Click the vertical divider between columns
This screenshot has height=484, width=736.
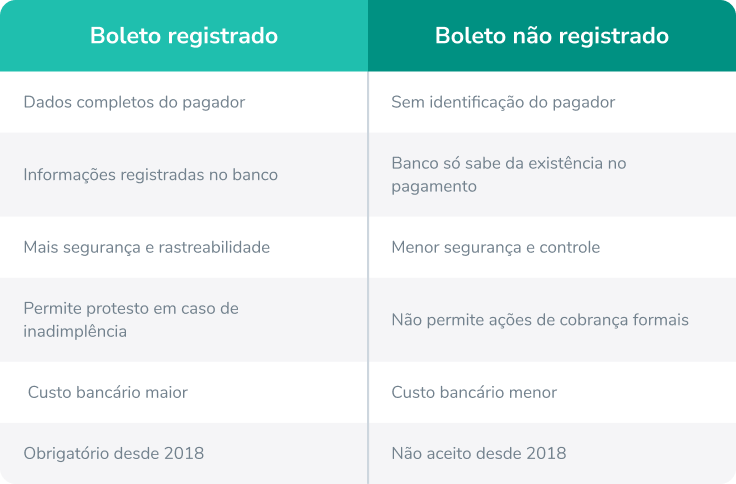click(x=368, y=277)
